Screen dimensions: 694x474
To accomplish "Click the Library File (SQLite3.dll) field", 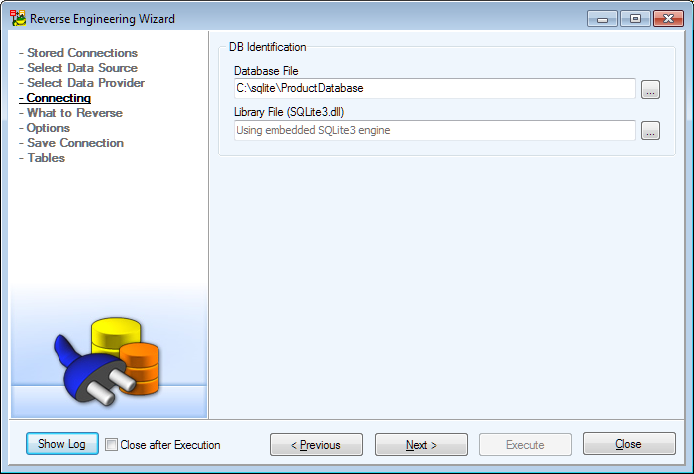I will pyautogui.click(x=435, y=130).
